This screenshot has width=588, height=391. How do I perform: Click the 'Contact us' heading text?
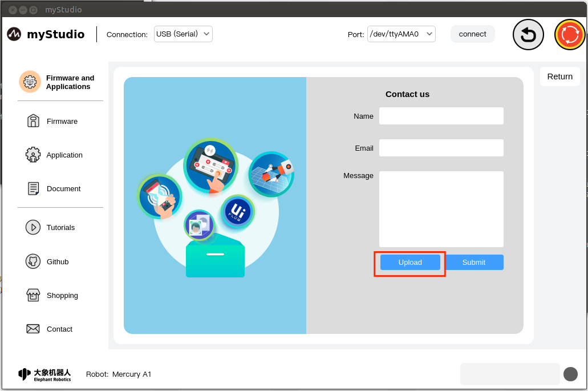click(407, 94)
